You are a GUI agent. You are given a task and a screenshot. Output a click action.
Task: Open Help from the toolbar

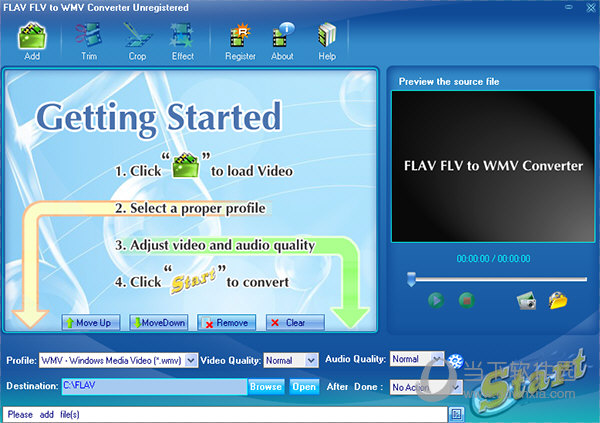tap(327, 41)
